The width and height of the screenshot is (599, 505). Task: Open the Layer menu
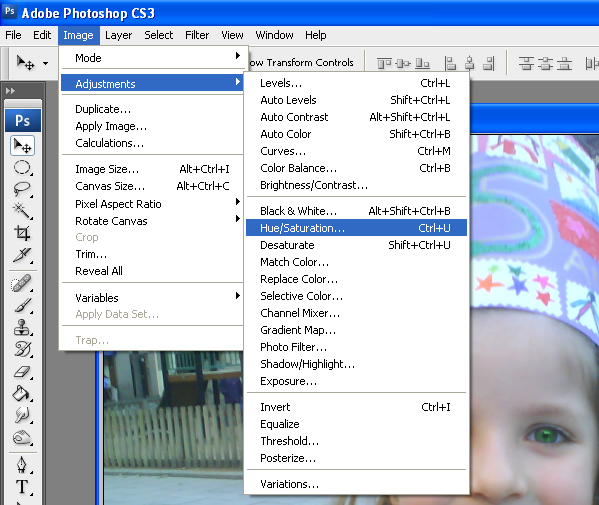(x=118, y=35)
